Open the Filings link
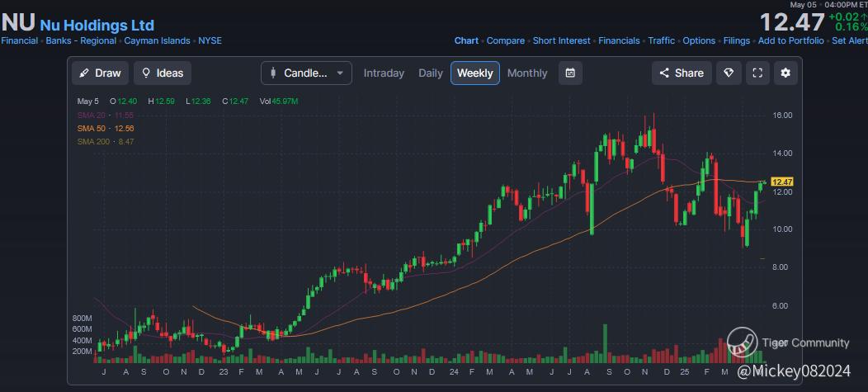This screenshot has height=392, width=868. click(x=737, y=40)
